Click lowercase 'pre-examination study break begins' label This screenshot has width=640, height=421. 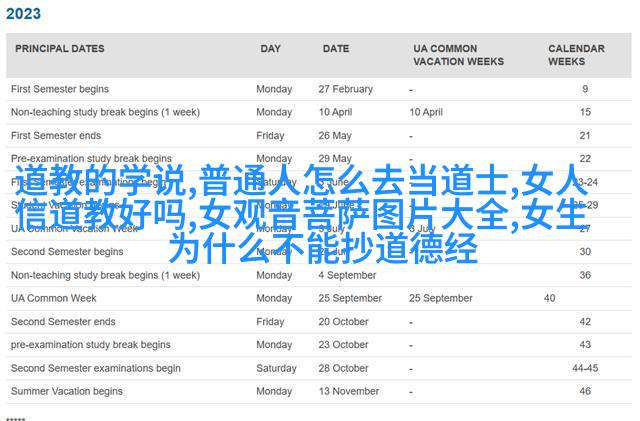pos(91,345)
